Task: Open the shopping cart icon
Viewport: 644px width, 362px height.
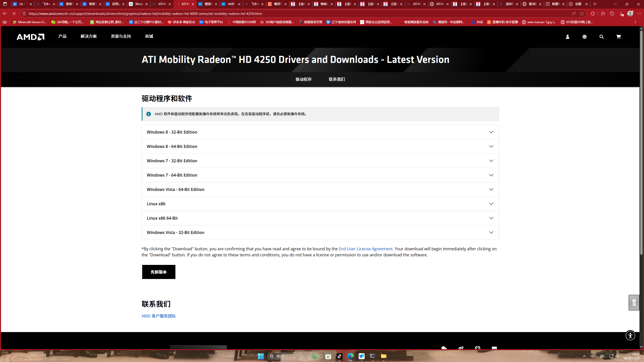Action: [618, 37]
